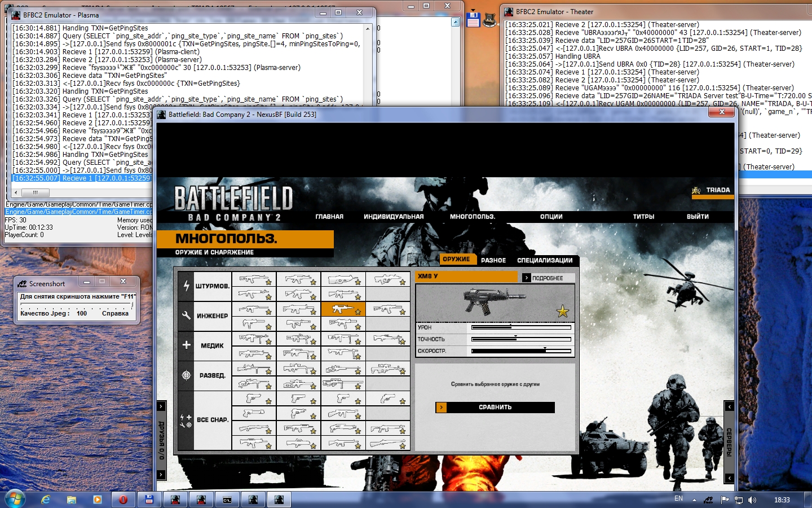Screen dimensions: 812x508
Task: Click Plasma log vertical scrollbar up arrow
Action: click(368, 28)
